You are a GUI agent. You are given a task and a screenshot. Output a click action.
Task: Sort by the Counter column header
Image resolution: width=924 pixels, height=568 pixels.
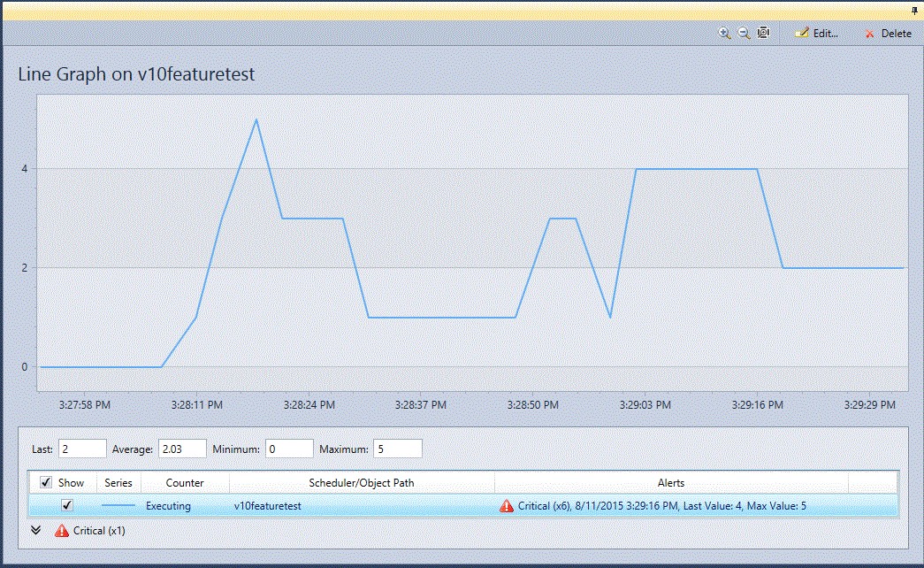[183, 482]
